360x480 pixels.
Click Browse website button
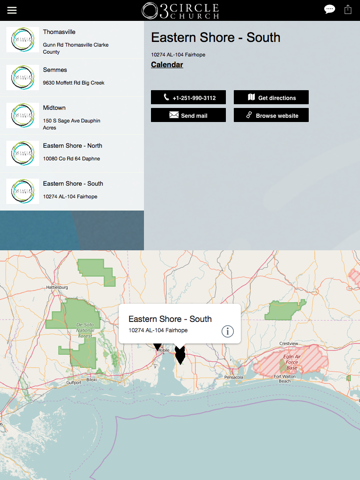[271, 115]
